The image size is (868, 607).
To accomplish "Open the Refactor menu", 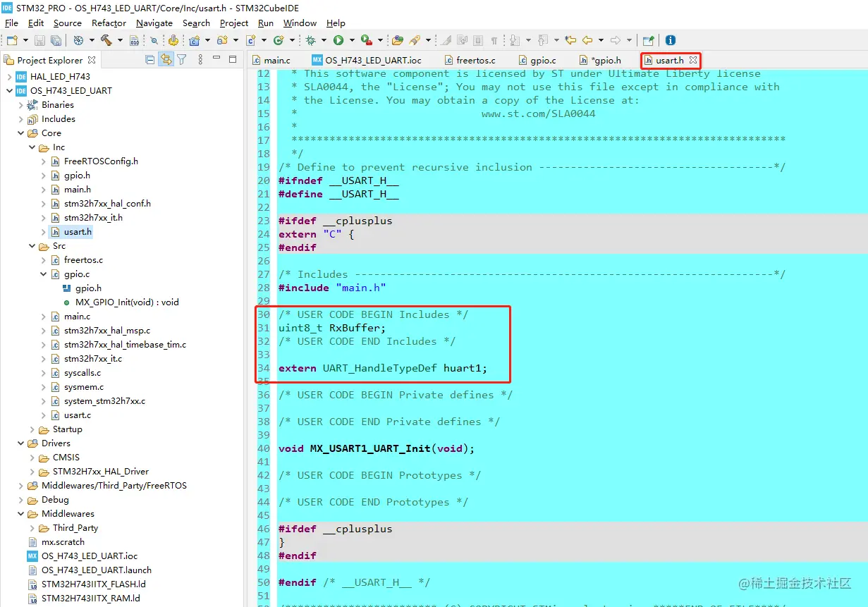I will 109,23.
